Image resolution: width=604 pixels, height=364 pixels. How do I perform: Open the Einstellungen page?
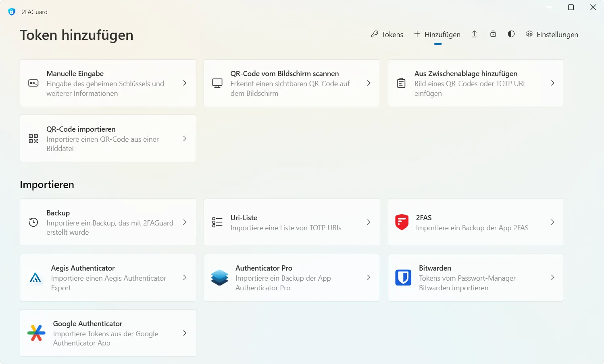pos(552,35)
